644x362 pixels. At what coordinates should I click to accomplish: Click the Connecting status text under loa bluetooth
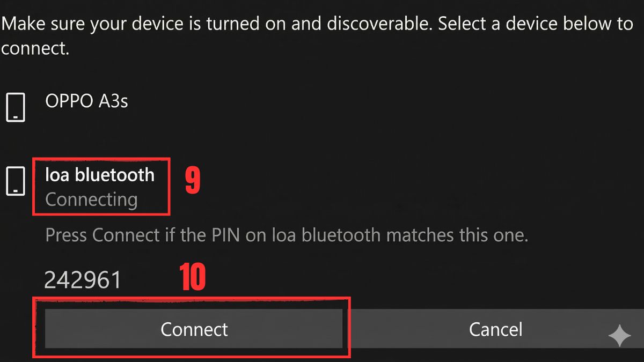pos(91,200)
